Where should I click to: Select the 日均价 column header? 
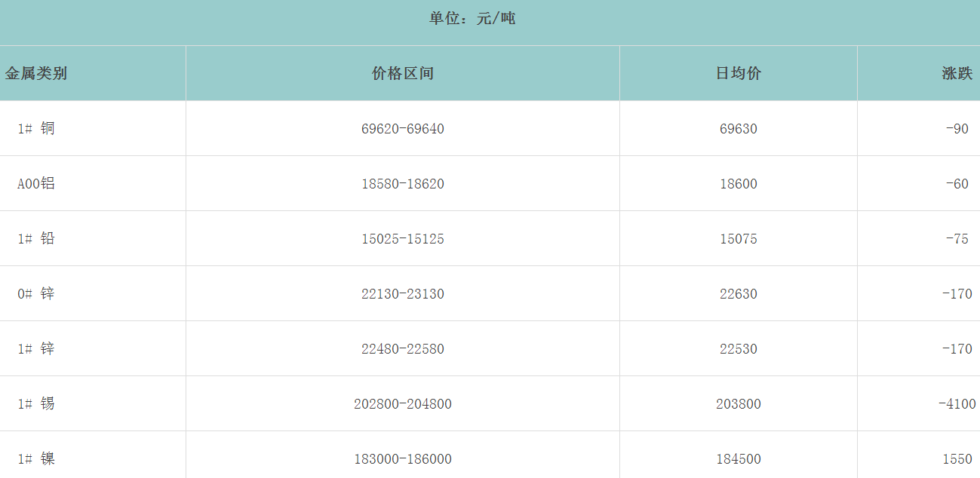(x=738, y=73)
